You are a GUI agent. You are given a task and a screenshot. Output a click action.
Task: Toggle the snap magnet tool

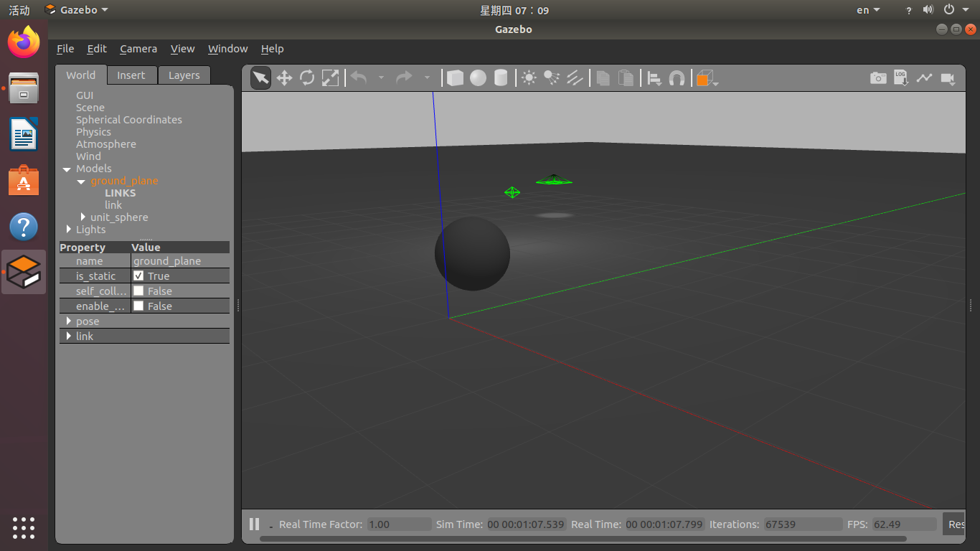coord(677,77)
